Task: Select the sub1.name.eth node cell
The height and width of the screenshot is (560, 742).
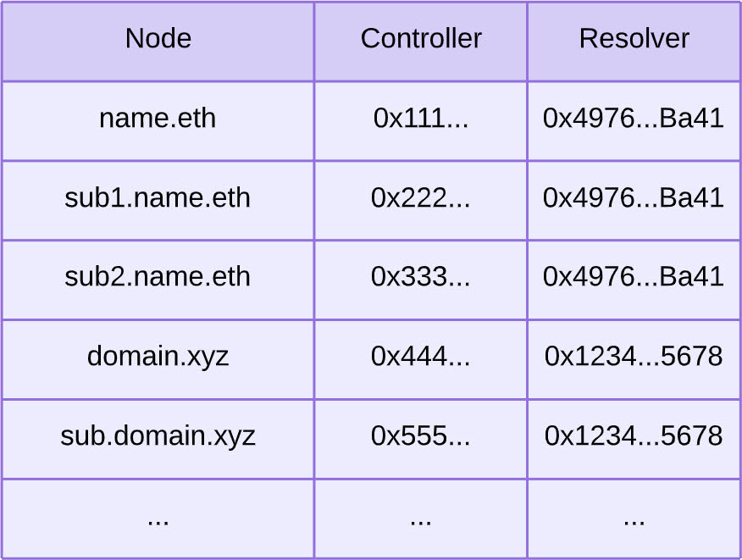Action: (158, 198)
